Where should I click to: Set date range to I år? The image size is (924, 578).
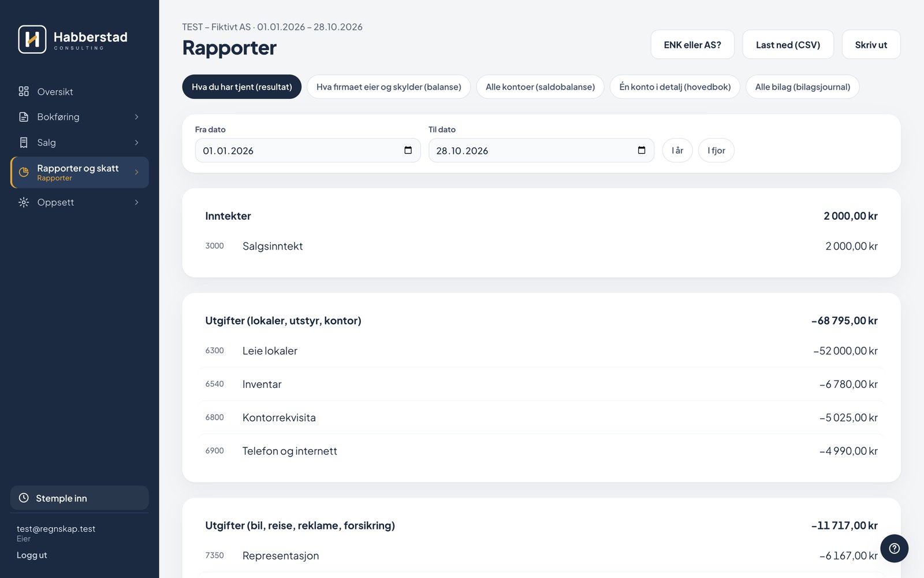point(677,150)
